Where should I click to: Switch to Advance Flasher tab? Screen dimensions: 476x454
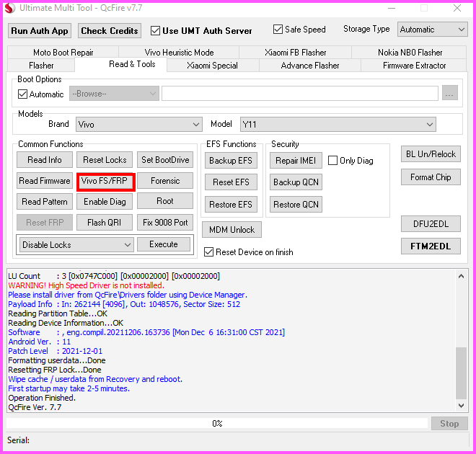[310, 66]
